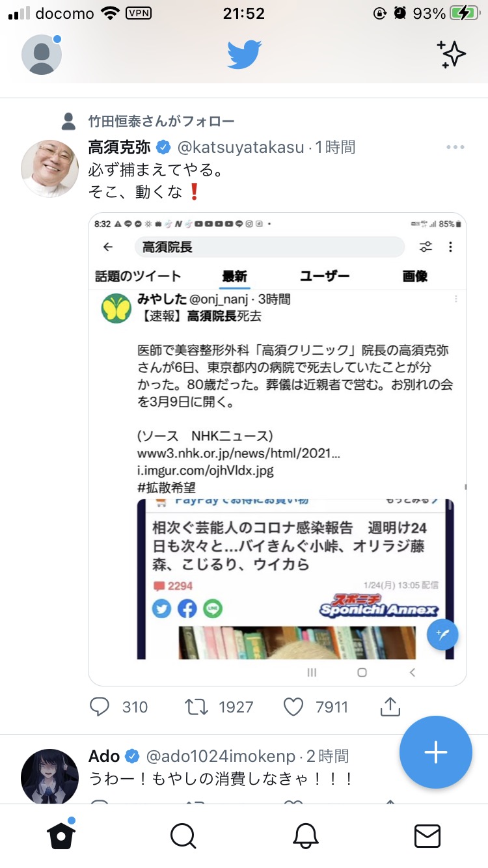This screenshot has width=488, height=868.
Task: Tap the Twitter bird logo
Action: pyautogui.click(x=244, y=55)
